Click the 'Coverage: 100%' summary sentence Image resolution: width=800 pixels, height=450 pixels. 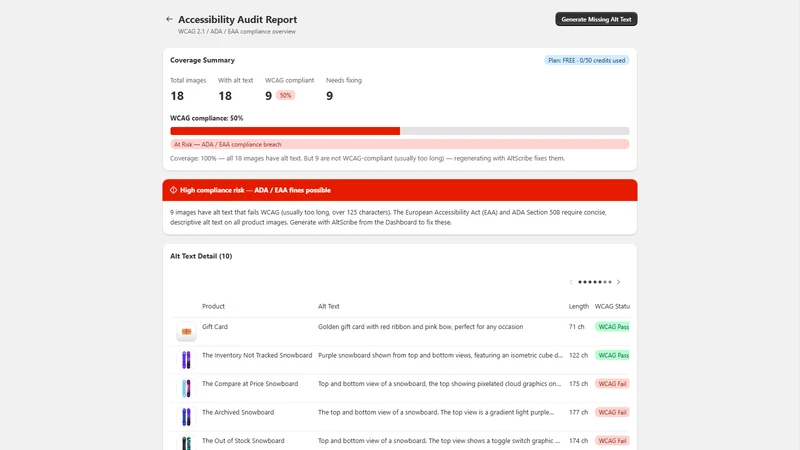367,158
